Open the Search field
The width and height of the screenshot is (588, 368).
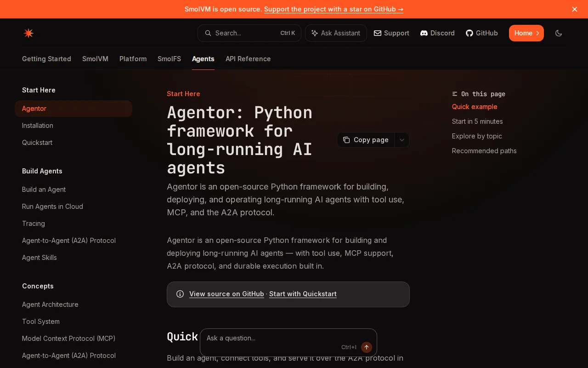249,33
